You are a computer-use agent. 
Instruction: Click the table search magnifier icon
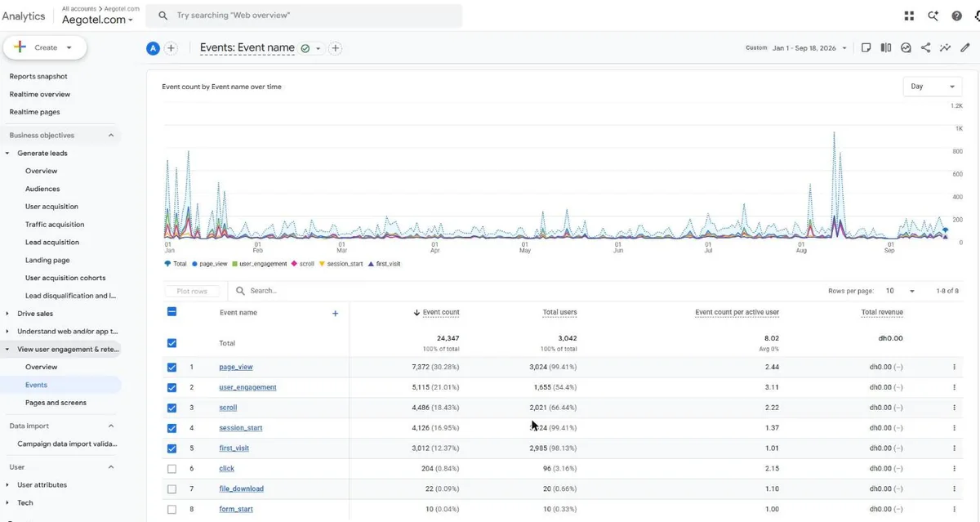240,291
